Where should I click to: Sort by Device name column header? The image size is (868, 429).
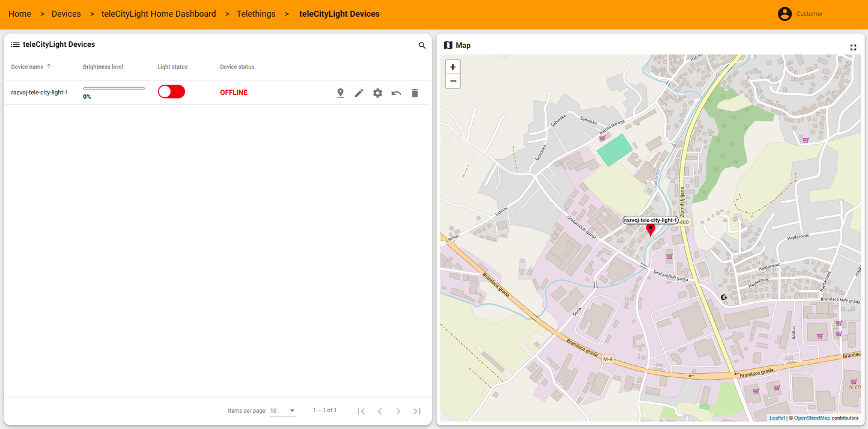pos(28,67)
